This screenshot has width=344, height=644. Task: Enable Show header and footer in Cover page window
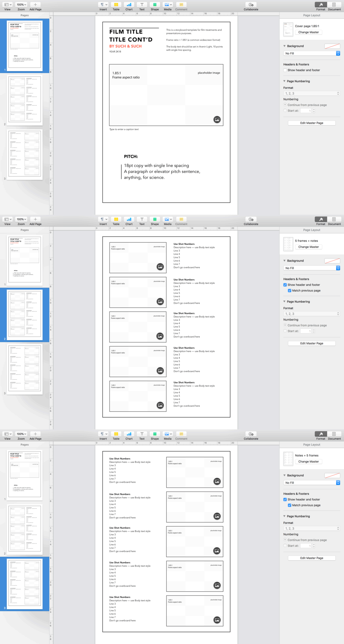point(285,70)
